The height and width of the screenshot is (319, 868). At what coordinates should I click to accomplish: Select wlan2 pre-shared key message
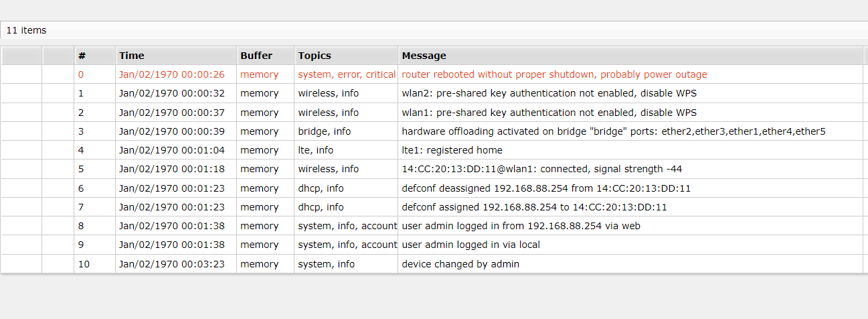click(x=549, y=93)
